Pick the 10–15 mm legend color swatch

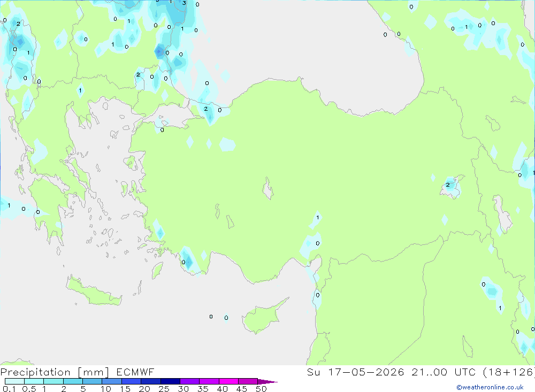[112, 381]
